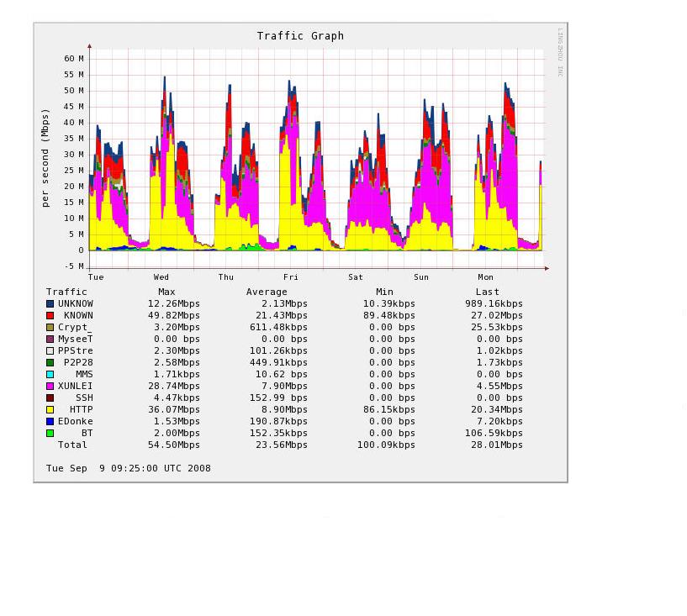Select the white PPStre legend swatch
Viewport: 687px width, 616px height.
[x=50, y=351]
